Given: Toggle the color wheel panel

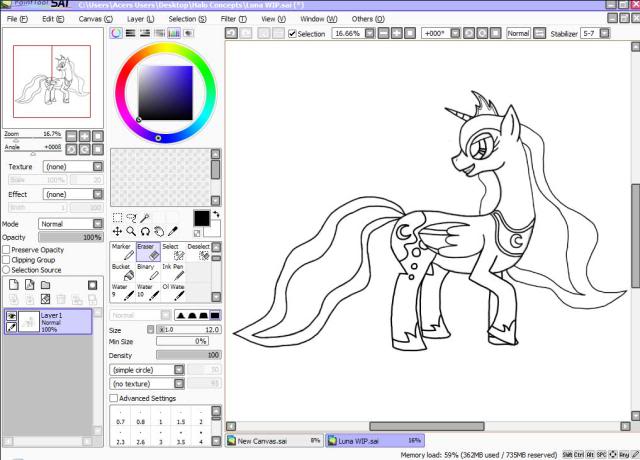Looking at the screenshot, I should (x=116, y=33).
